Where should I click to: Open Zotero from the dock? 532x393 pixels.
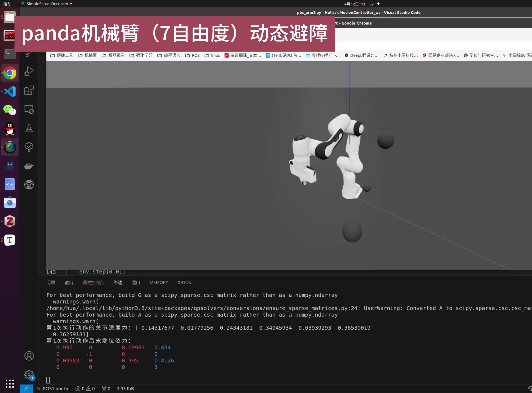(10, 221)
